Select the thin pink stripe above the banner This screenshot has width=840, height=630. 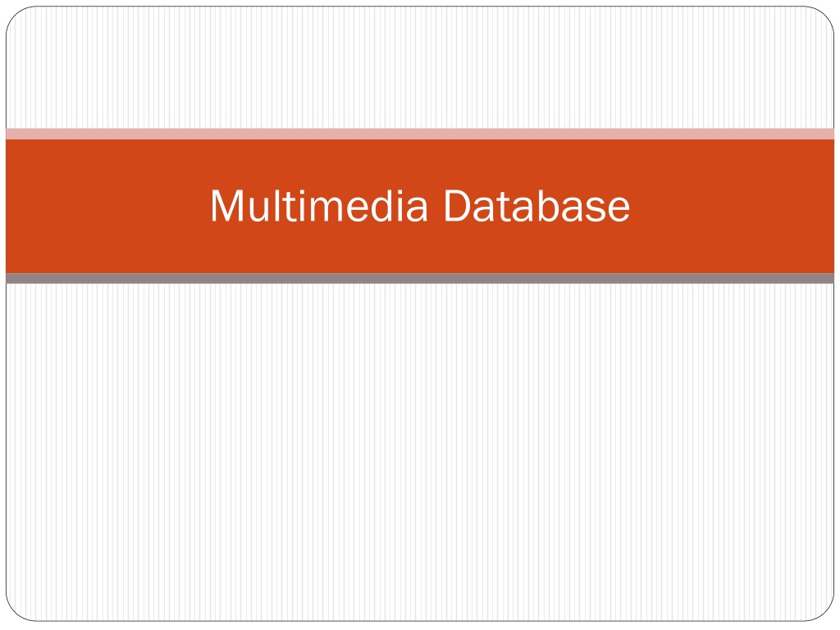420,134
